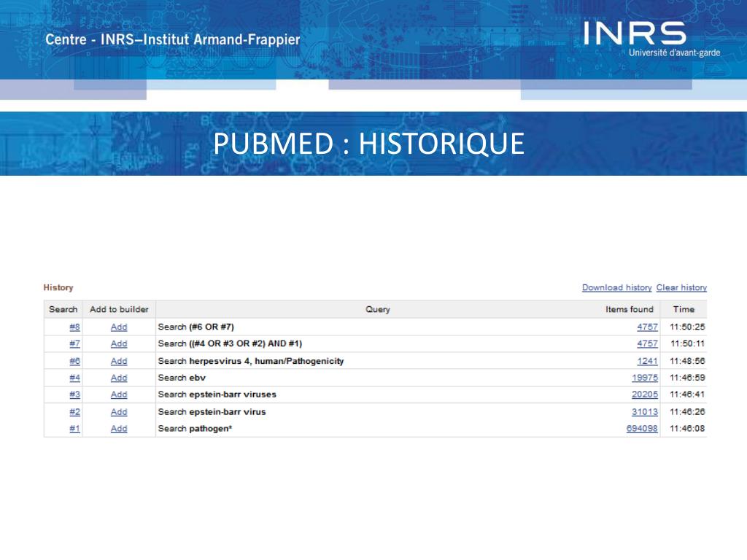
Task: Select query text 'Search pathogen*'
Action: point(195,429)
